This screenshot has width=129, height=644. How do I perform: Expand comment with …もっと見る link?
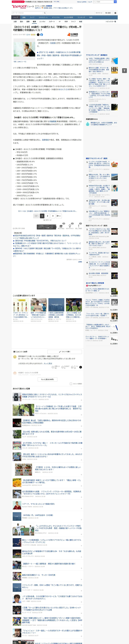click(47, 364)
